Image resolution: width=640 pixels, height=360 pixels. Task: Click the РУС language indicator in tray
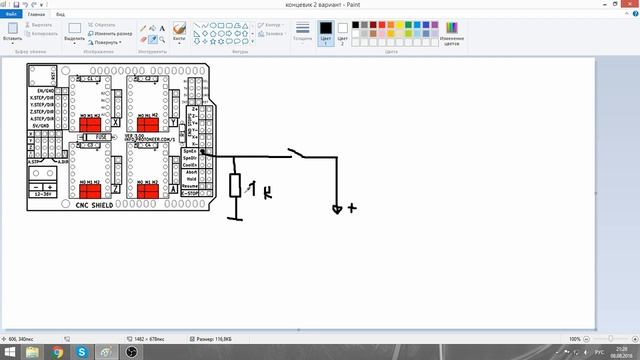(x=599, y=352)
